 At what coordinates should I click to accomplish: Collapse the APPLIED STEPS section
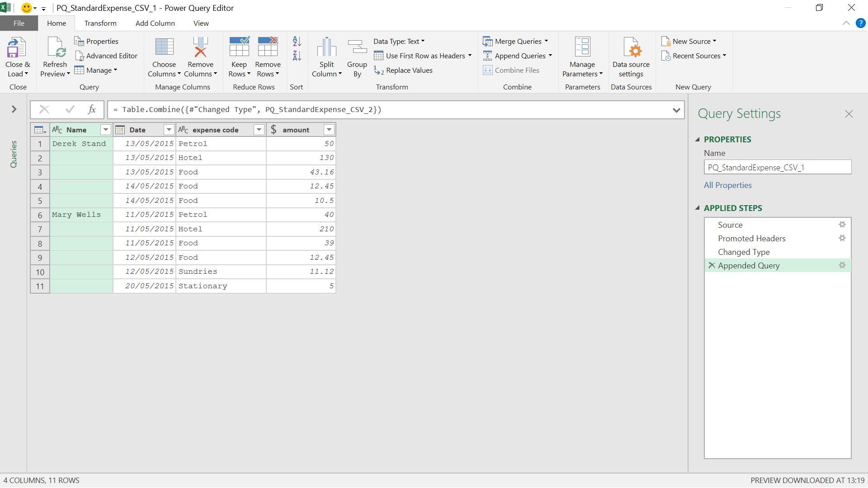click(698, 208)
